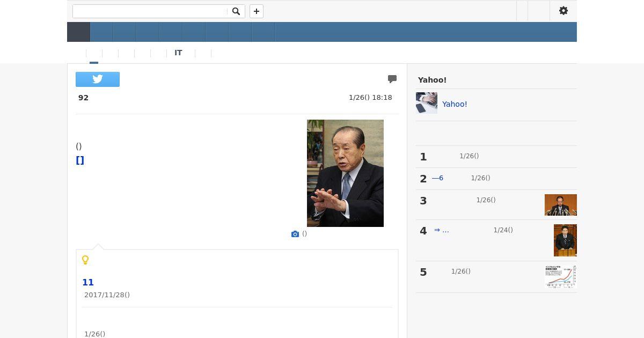The height and width of the screenshot is (338, 644).
Task: Open the article photo of elderly man
Action: [345, 173]
